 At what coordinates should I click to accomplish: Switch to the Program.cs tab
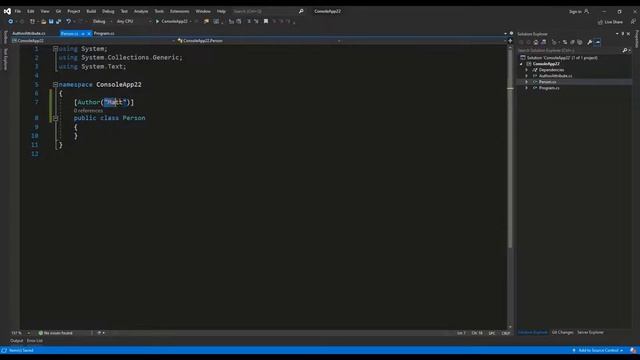coord(104,33)
